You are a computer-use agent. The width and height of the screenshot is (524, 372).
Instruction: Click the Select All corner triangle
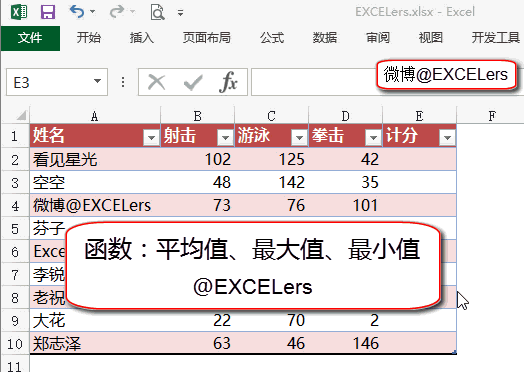click(x=21, y=115)
